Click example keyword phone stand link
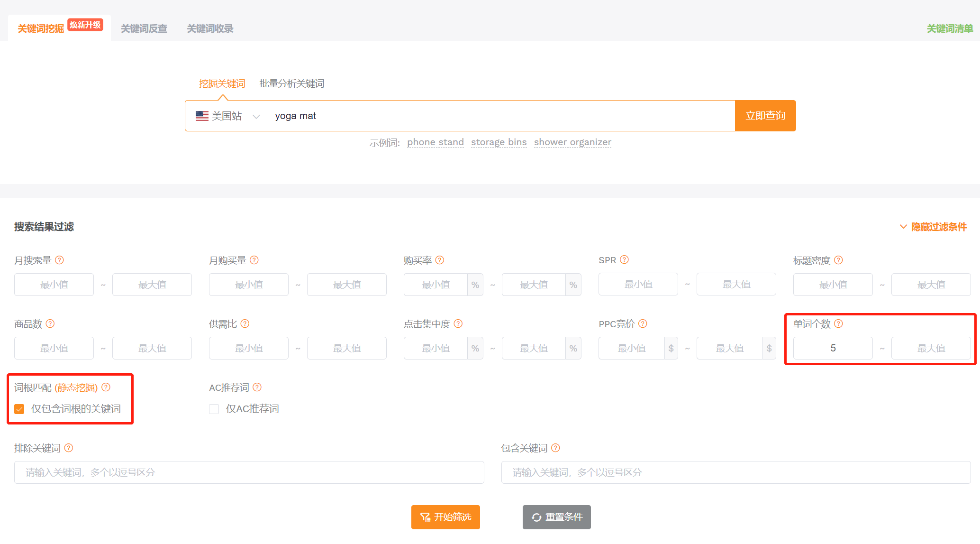The width and height of the screenshot is (980, 544). pos(435,142)
